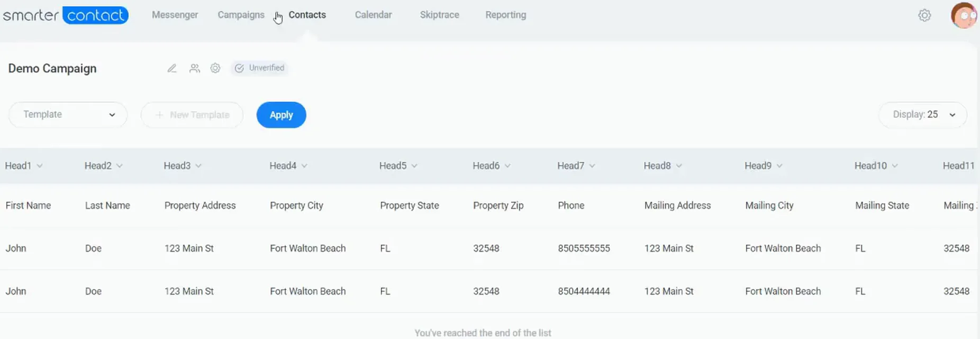Click the Head11 column header
This screenshot has width=980, height=339.
tap(958, 166)
